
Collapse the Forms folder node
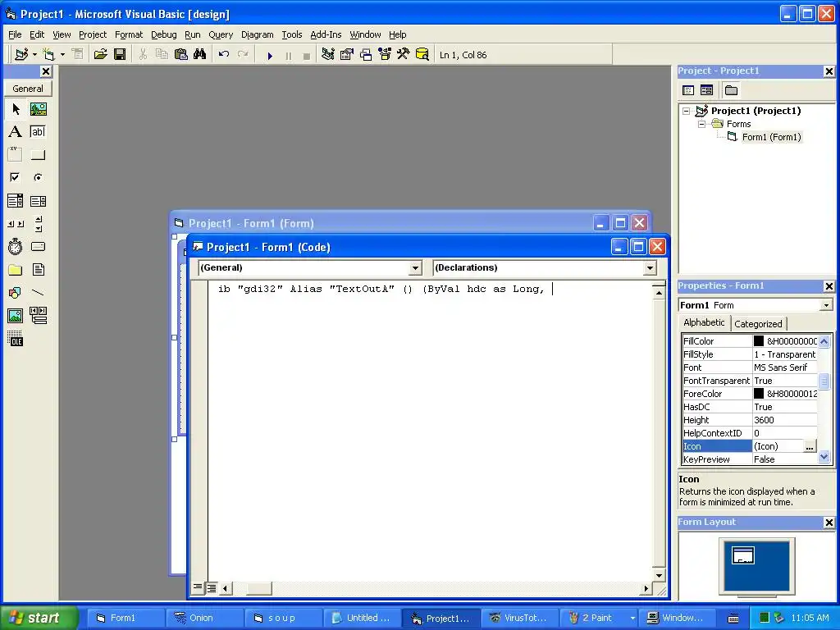click(x=702, y=125)
